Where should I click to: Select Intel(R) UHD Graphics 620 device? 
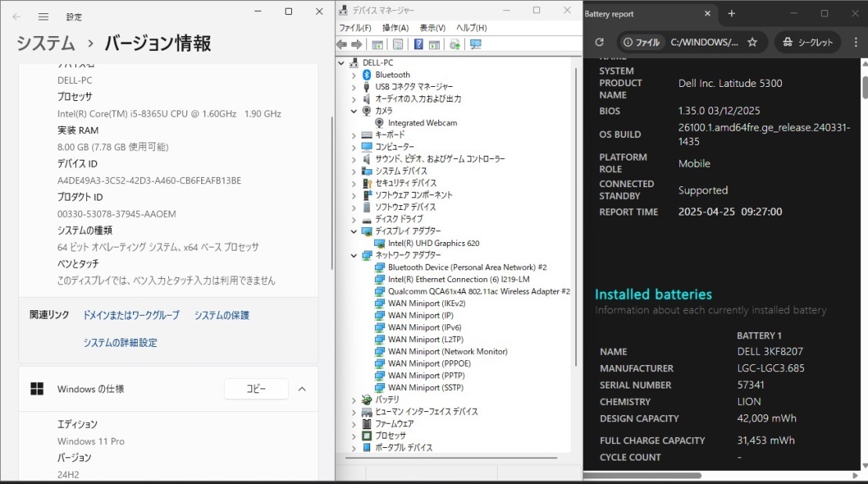coord(434,243)
